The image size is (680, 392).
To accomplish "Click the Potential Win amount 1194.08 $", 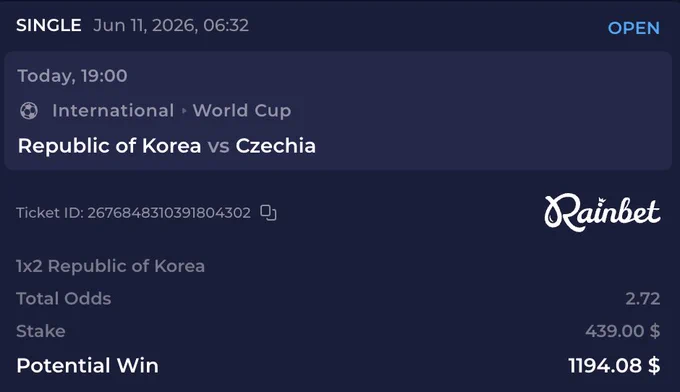I will [x=614, y=365].
